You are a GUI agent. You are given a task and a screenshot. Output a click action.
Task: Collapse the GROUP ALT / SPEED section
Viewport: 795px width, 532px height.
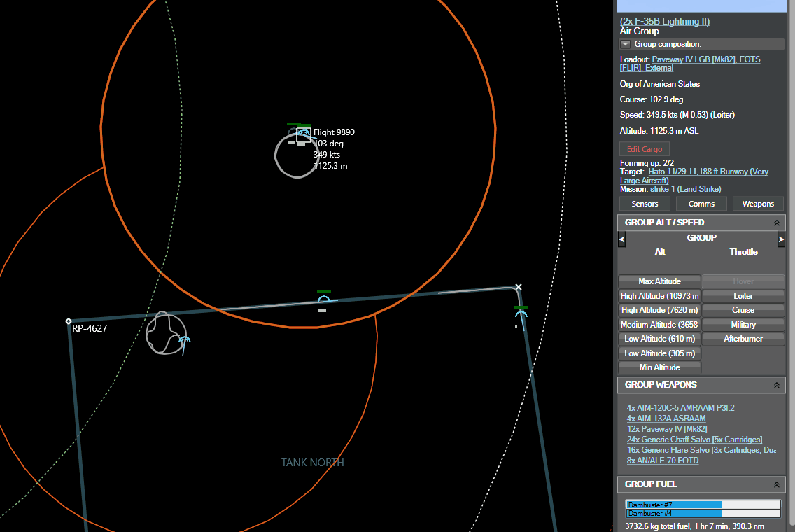click(x=776, y=223)
